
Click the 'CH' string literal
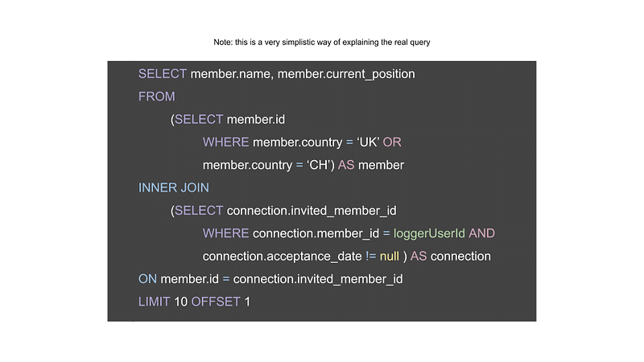pos(318,165)
